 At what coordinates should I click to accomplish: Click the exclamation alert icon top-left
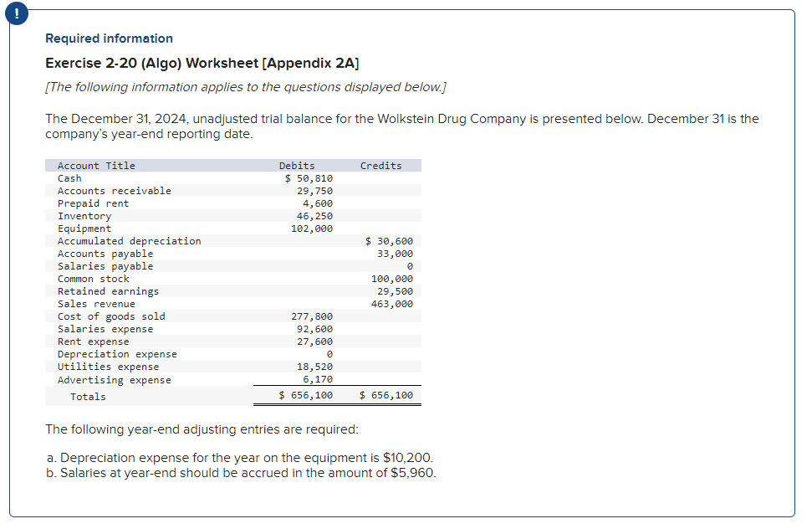pos(16,13)
